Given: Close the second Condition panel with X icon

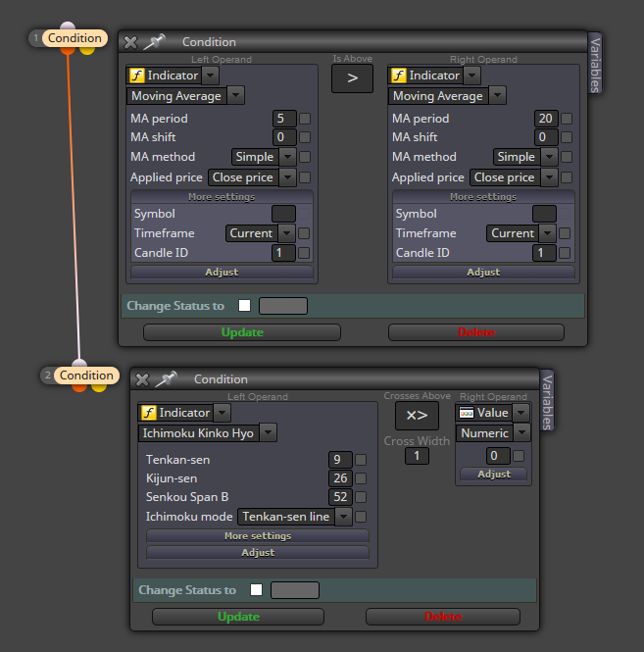Looking at the screenshot, I should point(142,379).
